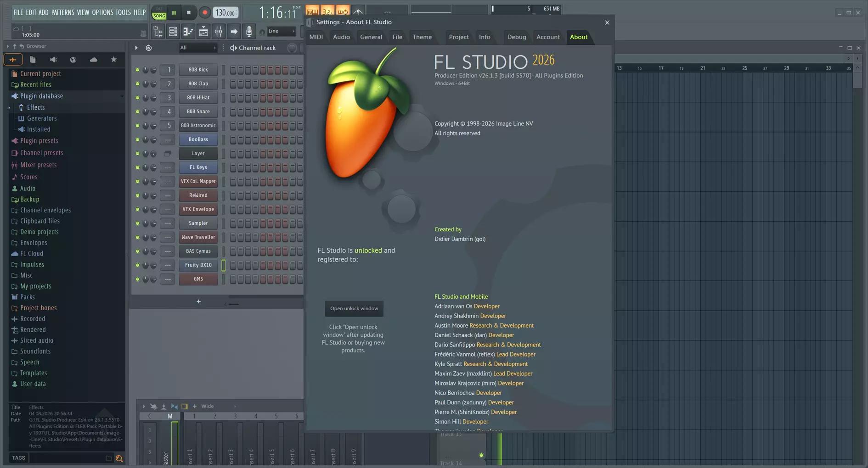Screen dimensions: 868x468
Task: Click the Open unlock window button
Action: click(x=354, y=308)
